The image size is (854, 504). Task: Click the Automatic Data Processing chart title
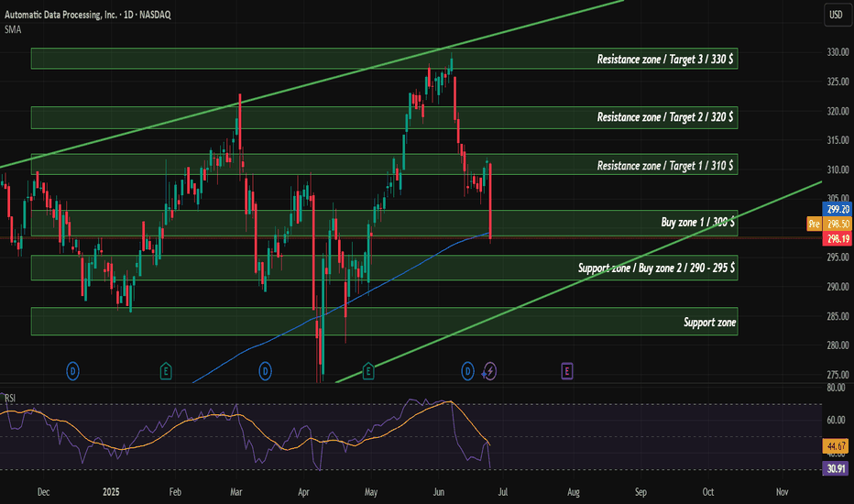[88, 15]
